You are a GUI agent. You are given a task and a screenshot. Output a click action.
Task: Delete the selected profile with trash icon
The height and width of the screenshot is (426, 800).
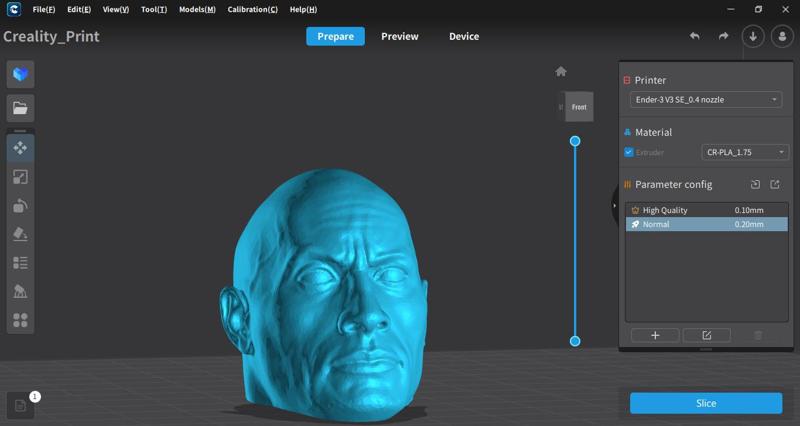tap(758, 335)
